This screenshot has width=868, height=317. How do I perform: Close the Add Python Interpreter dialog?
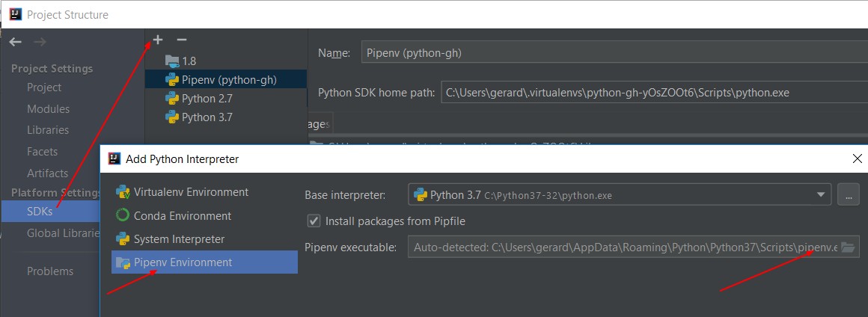pos(857,158)
